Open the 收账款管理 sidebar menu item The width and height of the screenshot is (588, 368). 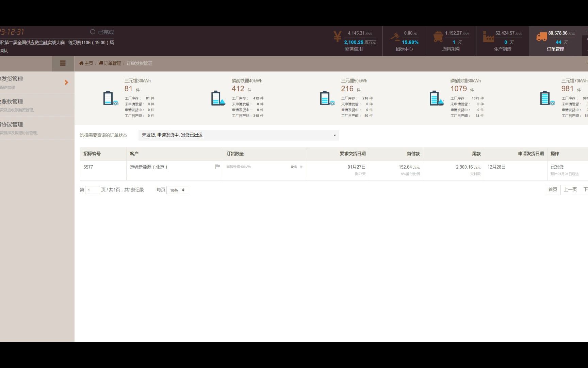[x=37, y=105]
